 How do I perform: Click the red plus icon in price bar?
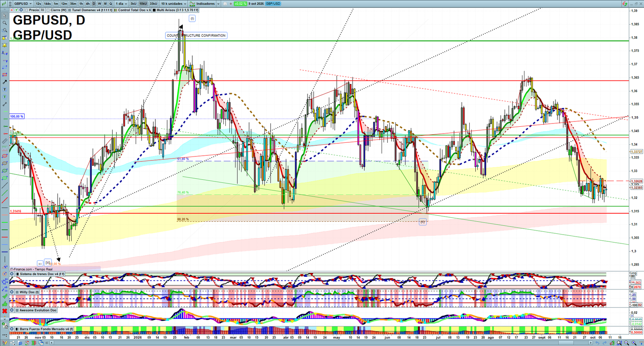[x=12, y=10]
